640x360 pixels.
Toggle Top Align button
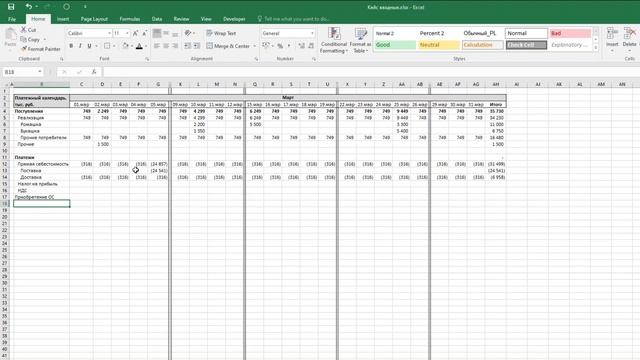coord(157,33)
